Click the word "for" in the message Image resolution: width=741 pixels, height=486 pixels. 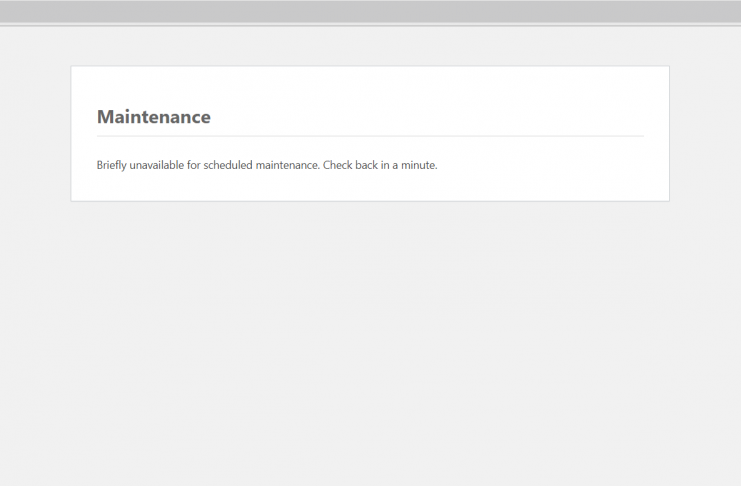pyautogui.click(x=194, y=165)
